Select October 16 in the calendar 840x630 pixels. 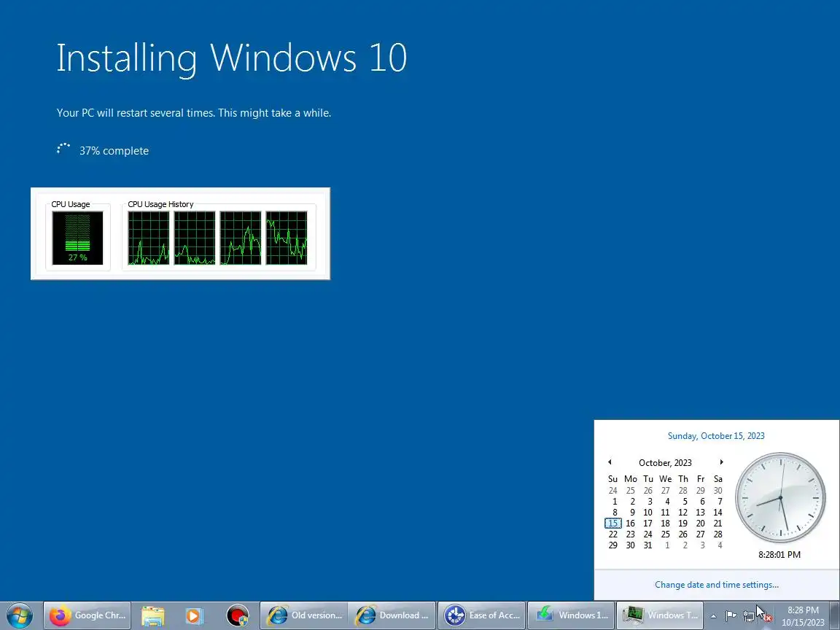point(631,524)
